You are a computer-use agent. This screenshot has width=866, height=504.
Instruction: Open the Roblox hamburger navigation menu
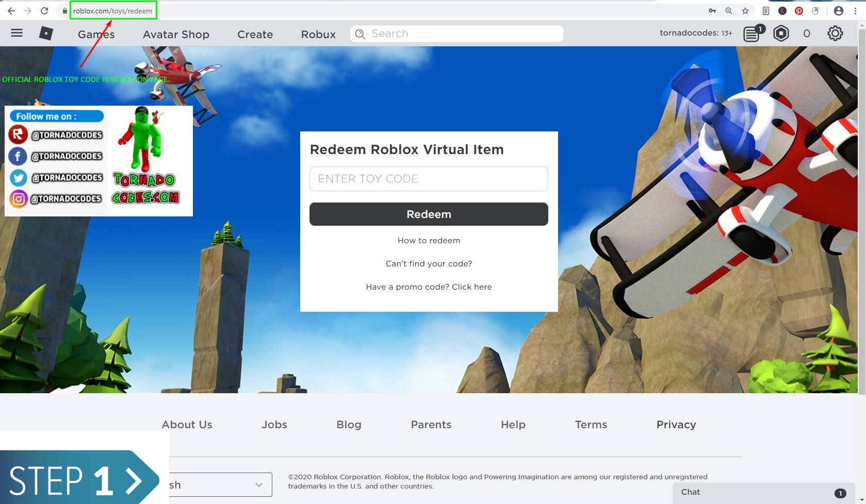coord(17,33)
